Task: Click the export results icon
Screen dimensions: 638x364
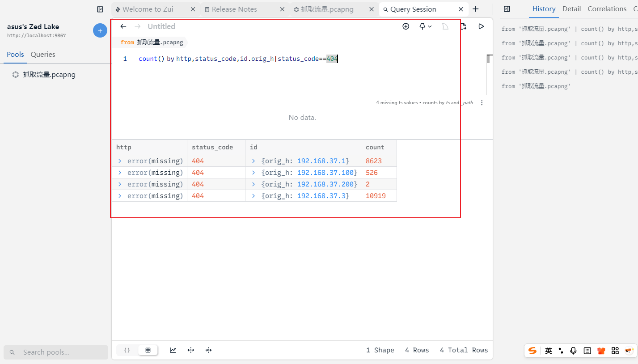Action: click(x=464, y=26)
